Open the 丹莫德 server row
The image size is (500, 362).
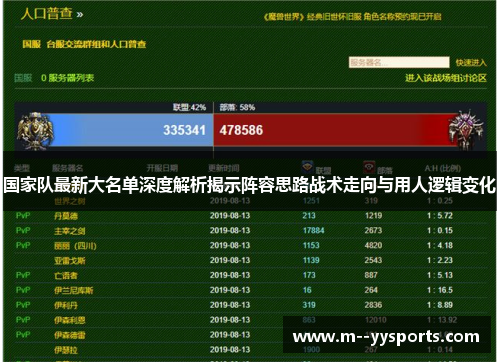[250, 216]
